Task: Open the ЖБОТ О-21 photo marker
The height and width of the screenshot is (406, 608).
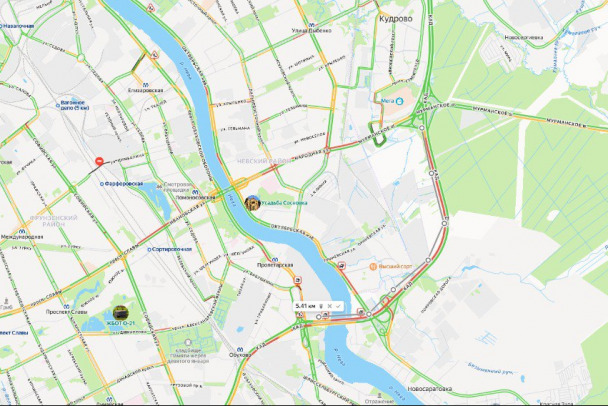Action: [x=121, y=313]
